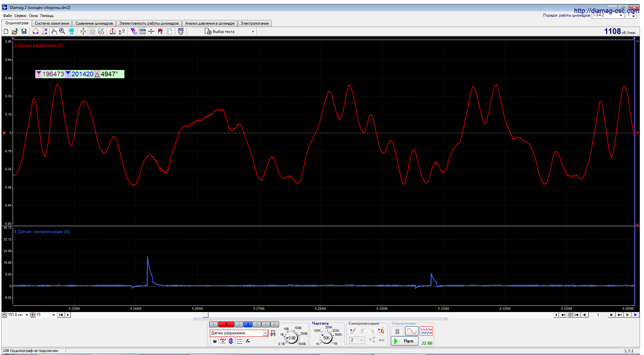The width and height of the screenshot is (644, 355).
Task: Add a bookmark with red flag icon
Action: point(160,31)
